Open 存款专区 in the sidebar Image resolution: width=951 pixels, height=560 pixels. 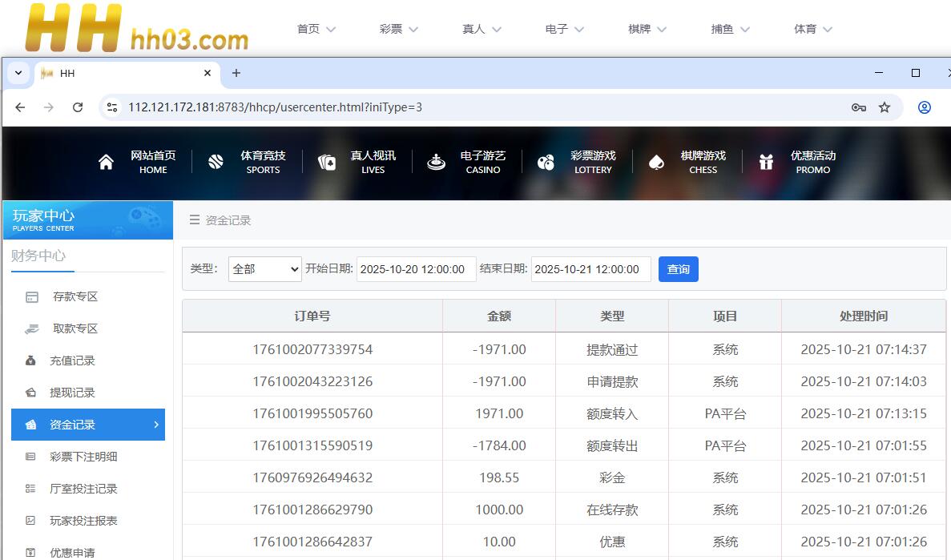tap(75, 296)
